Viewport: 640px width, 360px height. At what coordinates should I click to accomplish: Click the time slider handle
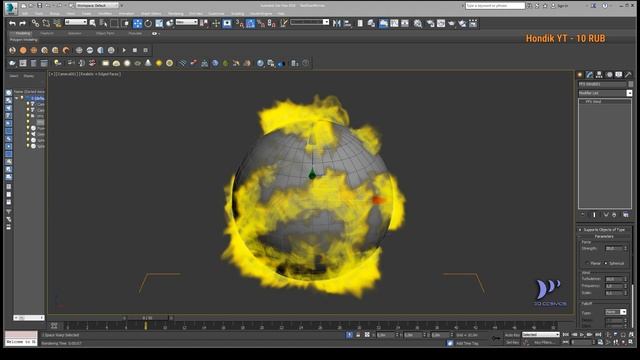pos(147,318)
